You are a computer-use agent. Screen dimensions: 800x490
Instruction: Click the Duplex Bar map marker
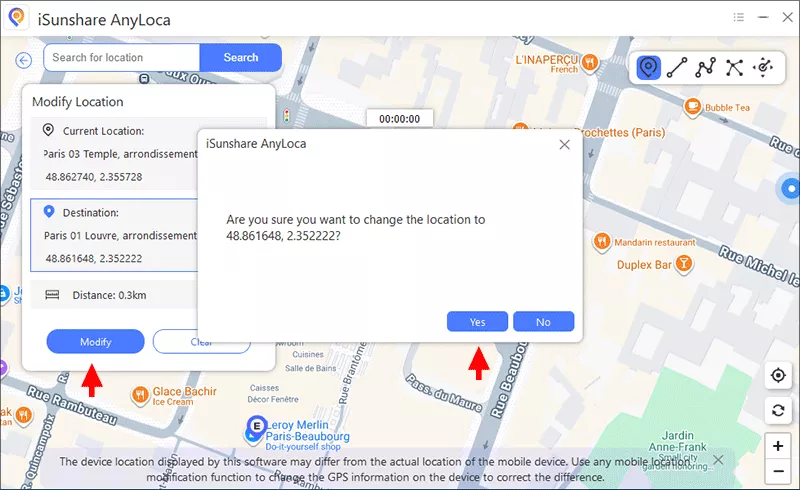tap(684, 264)
